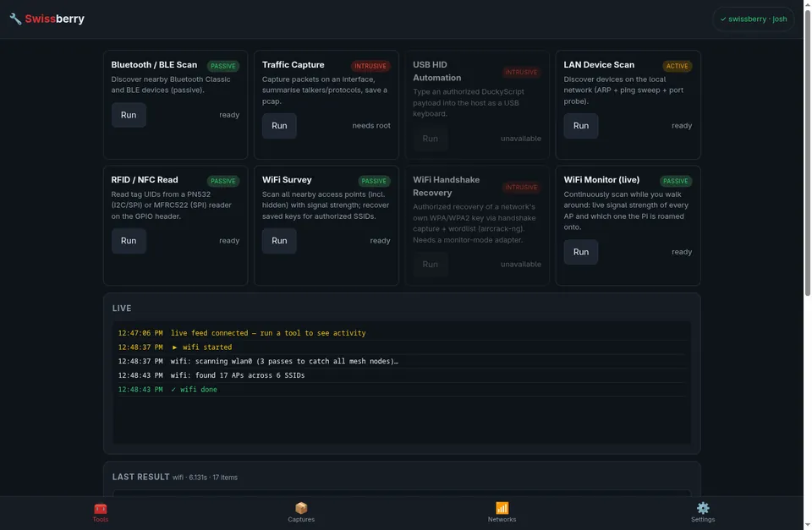Click 'unavailable' status on WiFi Handshake Recovery
Viewport: 812px width, 530px height.
(x=520, y=265)
